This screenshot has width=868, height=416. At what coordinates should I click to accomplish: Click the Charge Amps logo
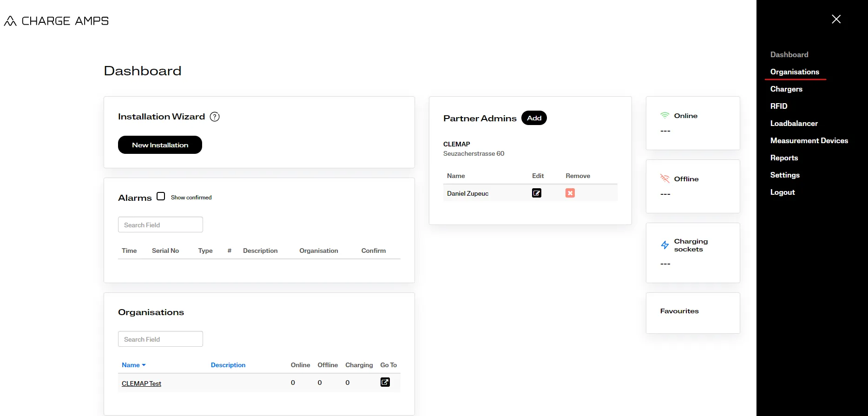pyautogui.click(x=56, y=21)
